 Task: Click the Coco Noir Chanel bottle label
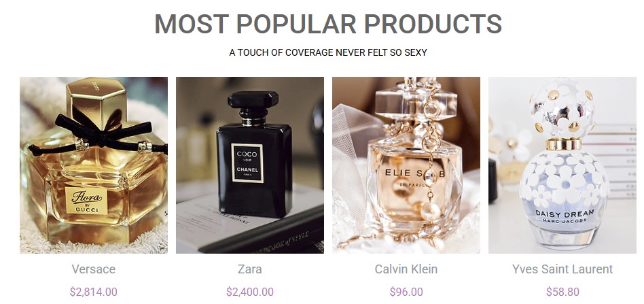point(247,163)
